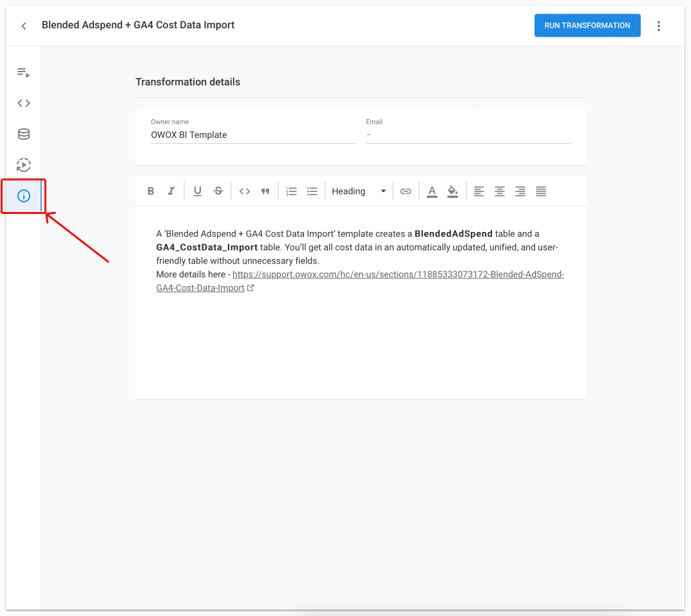Open the support.owox.com documentation link
Image resolution: width=691 pixels, height=616 pixels.
pyautogui.click(x=360, y=281)
